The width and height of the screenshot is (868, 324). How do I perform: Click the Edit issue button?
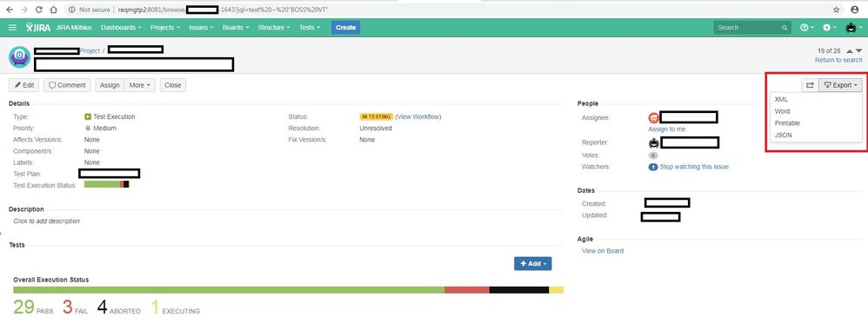coord(23,85)
